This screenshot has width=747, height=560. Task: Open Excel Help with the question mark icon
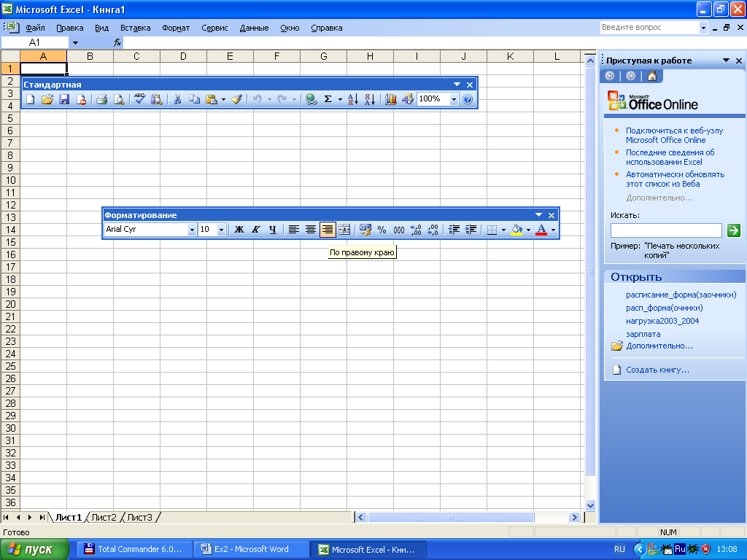[468, 99]
